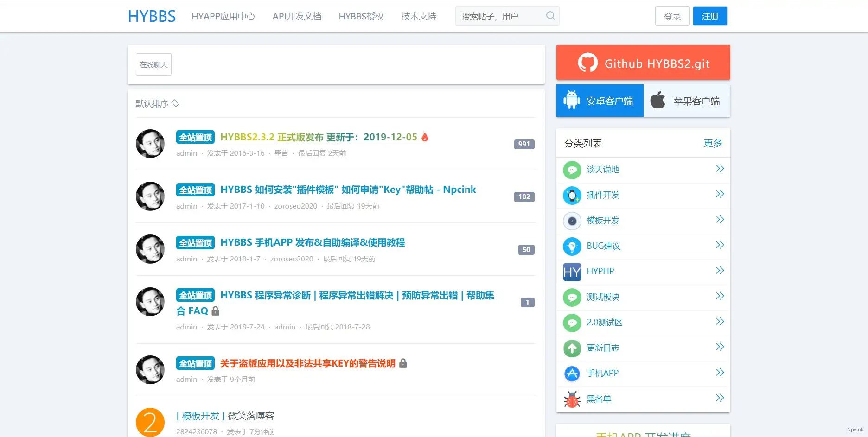Open the 手机APP 发布&自助编译 thread
This screenshot has height=437, width=868.
point(313,242)
